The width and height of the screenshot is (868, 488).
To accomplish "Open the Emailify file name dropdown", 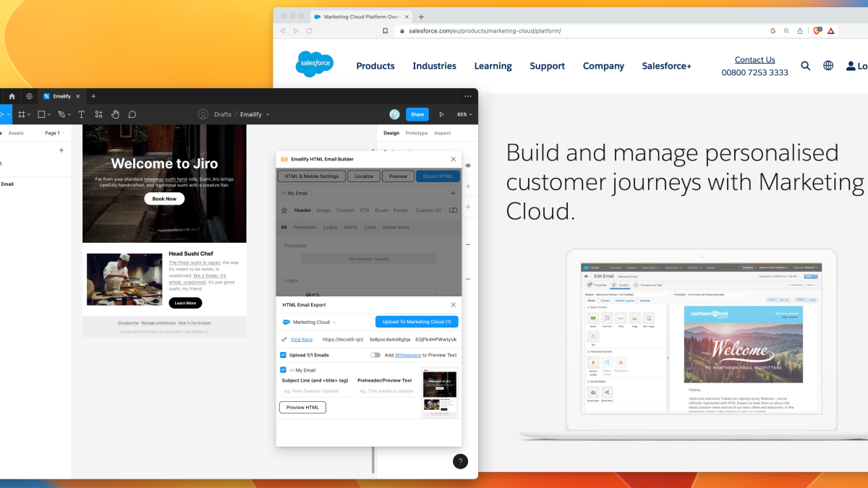I will (x=255, y=114).
